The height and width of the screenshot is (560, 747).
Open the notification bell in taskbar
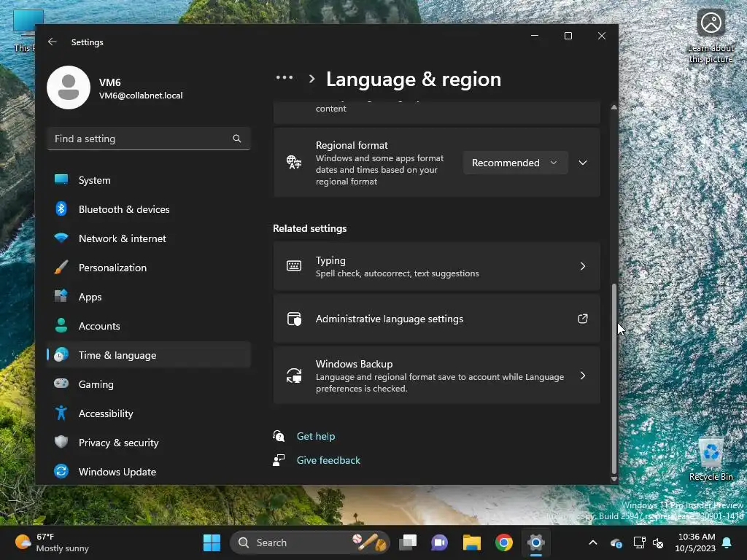pos(727,542)
